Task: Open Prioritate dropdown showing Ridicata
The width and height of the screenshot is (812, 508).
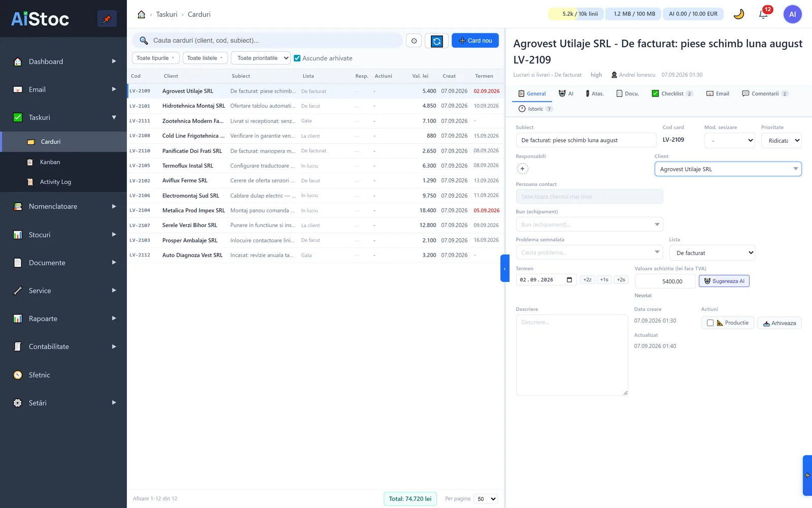Action: tap(781, 141)
